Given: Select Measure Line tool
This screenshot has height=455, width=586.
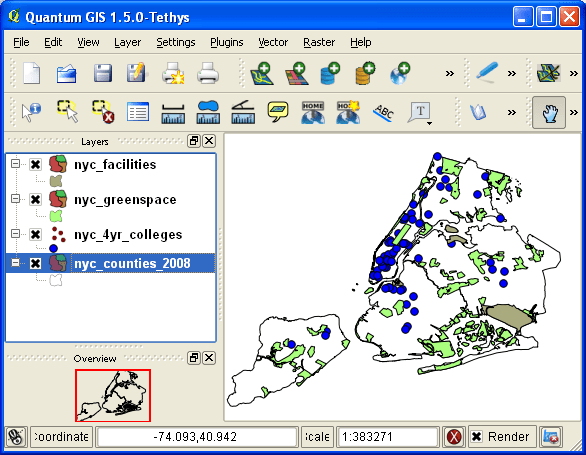Looking at the screenshot, I should pyautogui.click(x=173, y=114).
